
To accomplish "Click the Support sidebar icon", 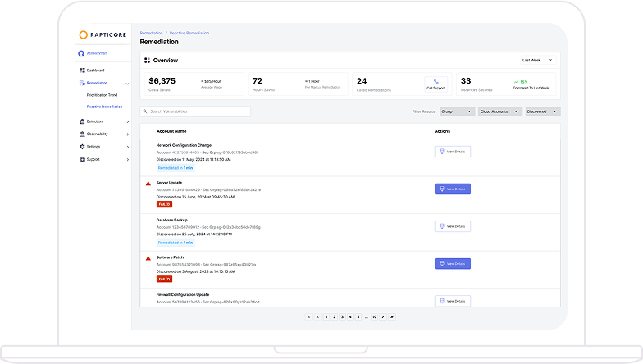I will pyautogui.click(x=82, y=159).
